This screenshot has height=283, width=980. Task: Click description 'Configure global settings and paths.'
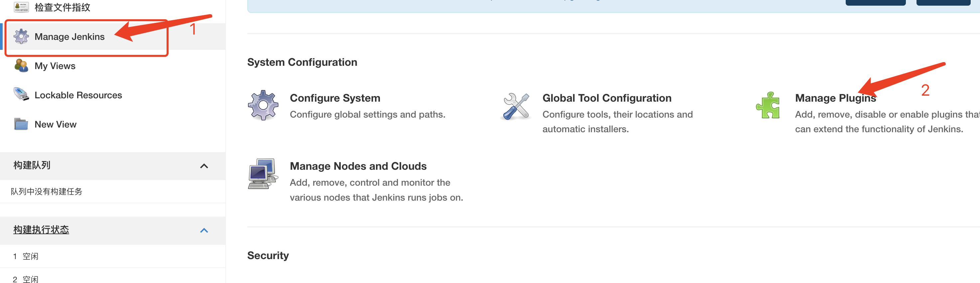pyautogui.click(x=368, y=115)
